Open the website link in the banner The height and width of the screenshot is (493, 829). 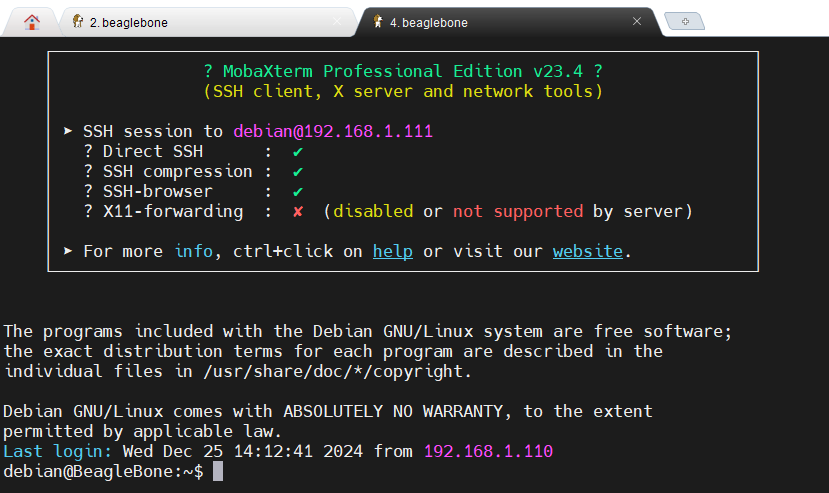(x=588, y=251)
